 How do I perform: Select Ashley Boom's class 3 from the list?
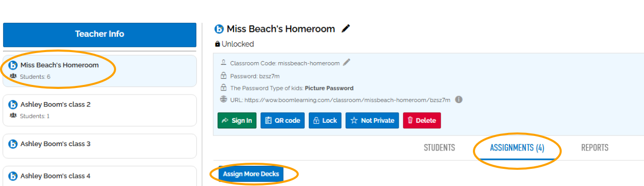click(99, 146)
